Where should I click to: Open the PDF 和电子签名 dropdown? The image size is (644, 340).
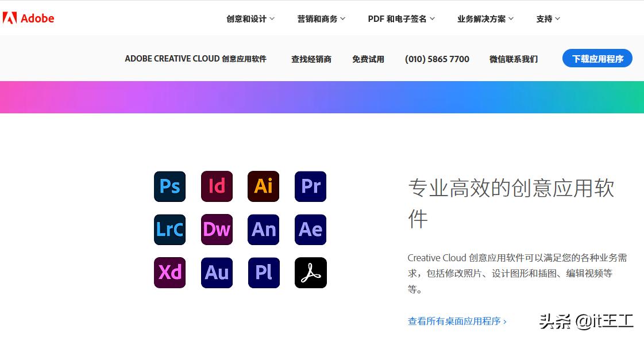(400, 18)
